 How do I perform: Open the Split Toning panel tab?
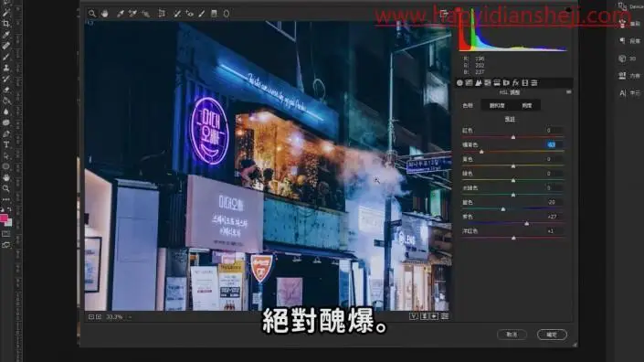click(x=497, y=83)
